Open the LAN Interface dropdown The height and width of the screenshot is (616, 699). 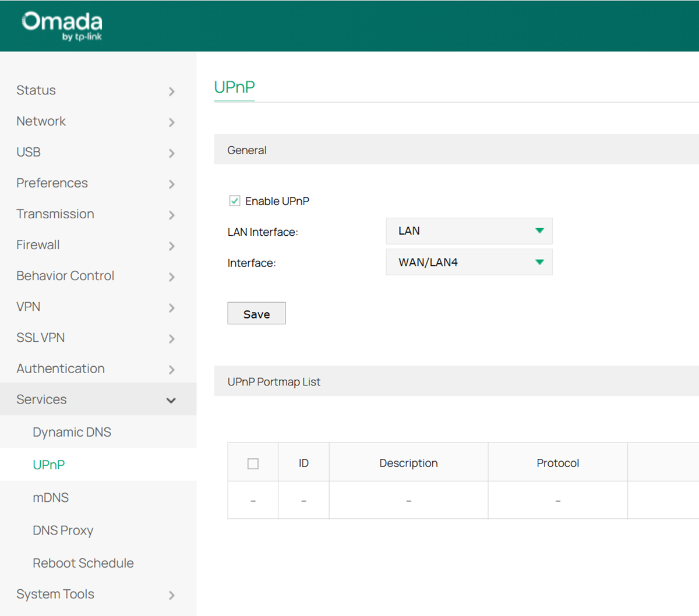(469, 231)
